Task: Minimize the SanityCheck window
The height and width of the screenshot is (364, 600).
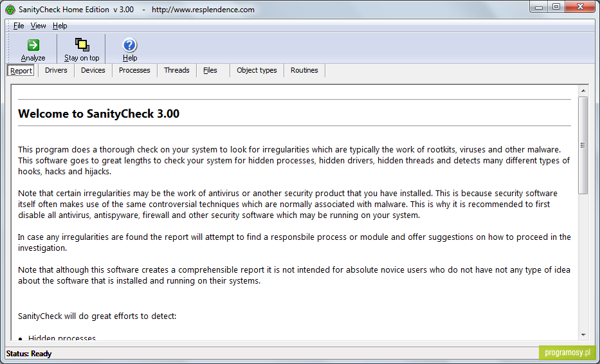Action: (539, 7)
